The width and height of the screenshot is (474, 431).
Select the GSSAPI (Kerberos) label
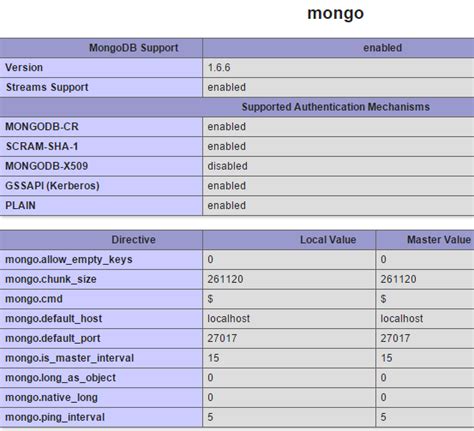coord(52,186)
